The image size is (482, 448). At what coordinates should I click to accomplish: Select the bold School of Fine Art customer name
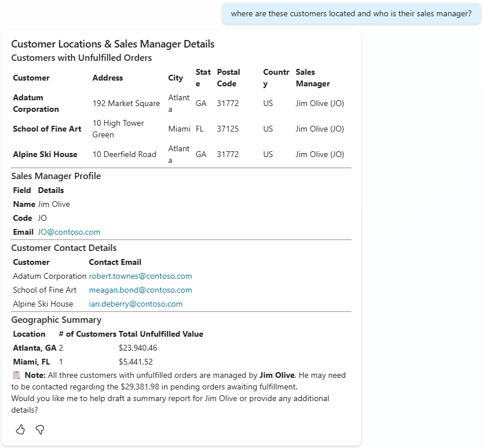(x=47, y=129)
